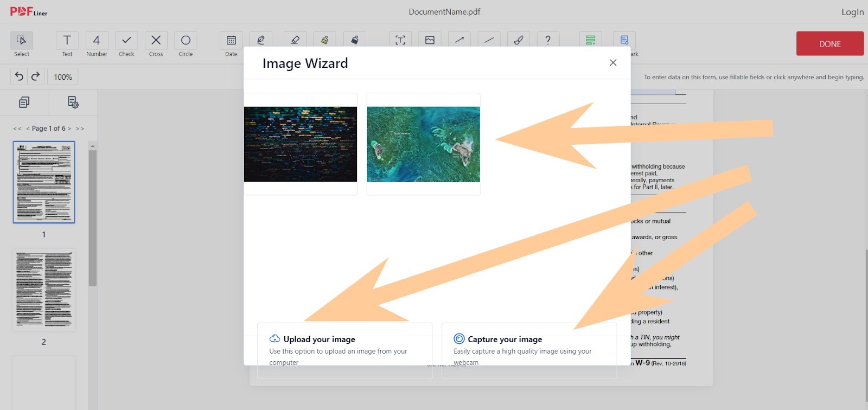Select the Line drawing tool
The height and width of the screenshot is (410, 868).
click(489, 40)
